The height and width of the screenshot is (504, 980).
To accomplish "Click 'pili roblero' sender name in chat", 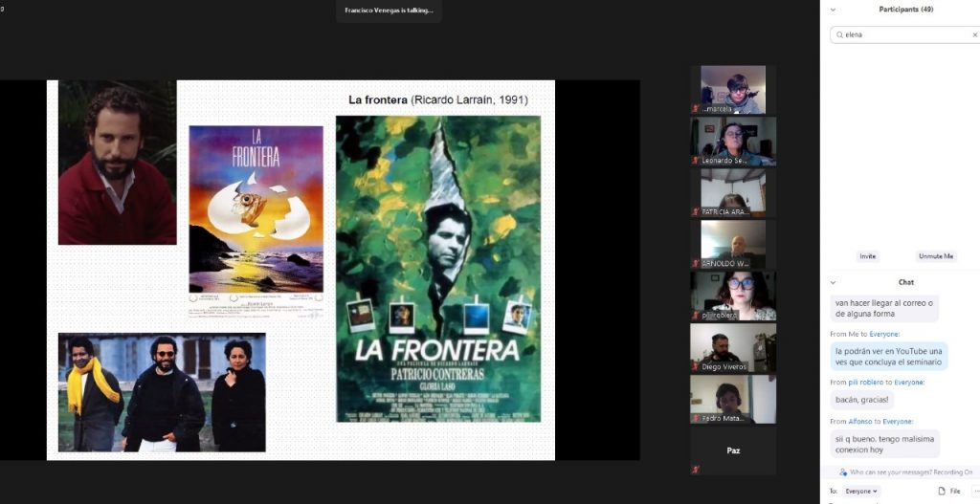I will coord(865,383).
